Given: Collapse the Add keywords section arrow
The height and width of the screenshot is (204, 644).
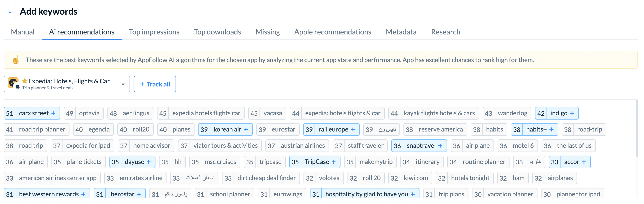Looking at the screenshot, I should (x=10, y=12).
